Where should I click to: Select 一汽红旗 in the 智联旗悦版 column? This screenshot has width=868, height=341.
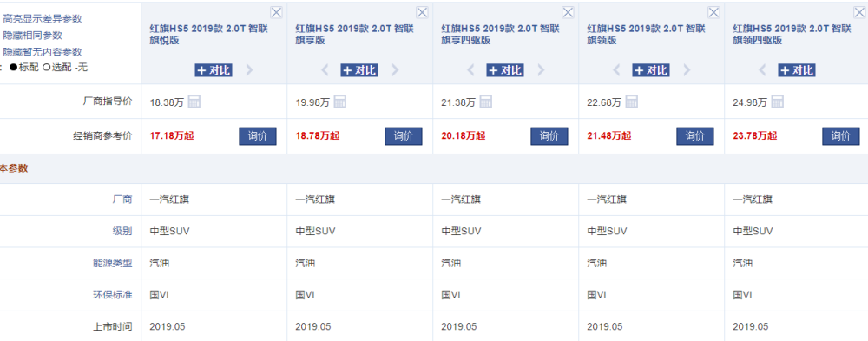pos(169,200)
